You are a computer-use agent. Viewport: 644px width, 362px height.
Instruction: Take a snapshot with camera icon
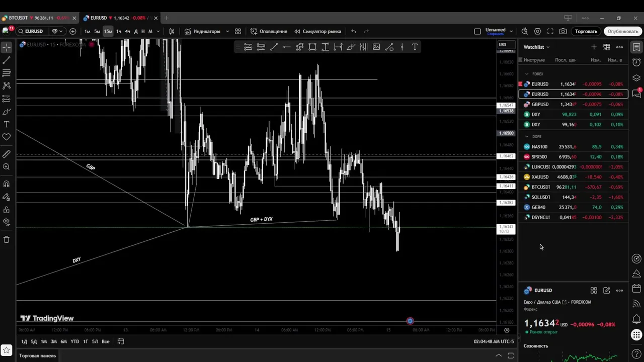pyautogui.click(x=563, y=31)
